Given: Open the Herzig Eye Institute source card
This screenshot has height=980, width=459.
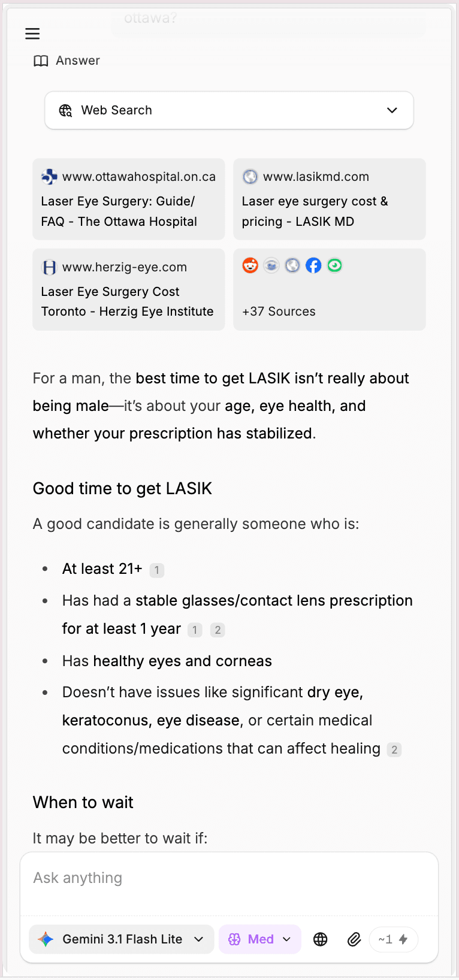Looking at the screenshot, I should click(129, 289).
